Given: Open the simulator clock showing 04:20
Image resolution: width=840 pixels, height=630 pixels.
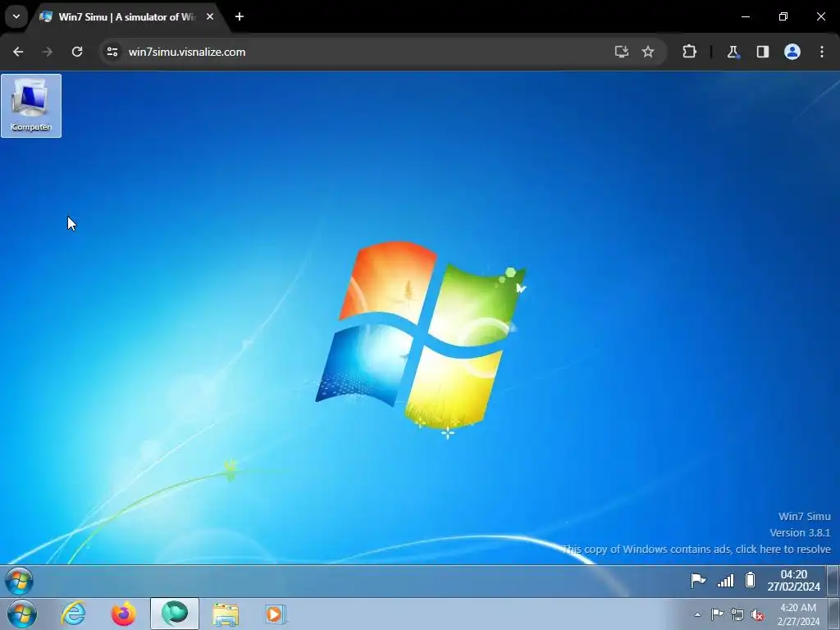Looking at the screenshot, I should point(793,581).
